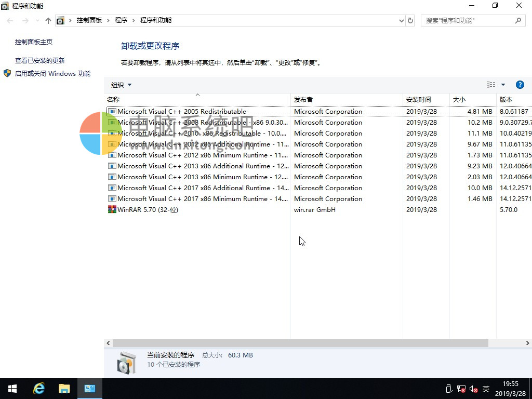Click the 8.0.61187 version cell

click(x=514, y=111)
